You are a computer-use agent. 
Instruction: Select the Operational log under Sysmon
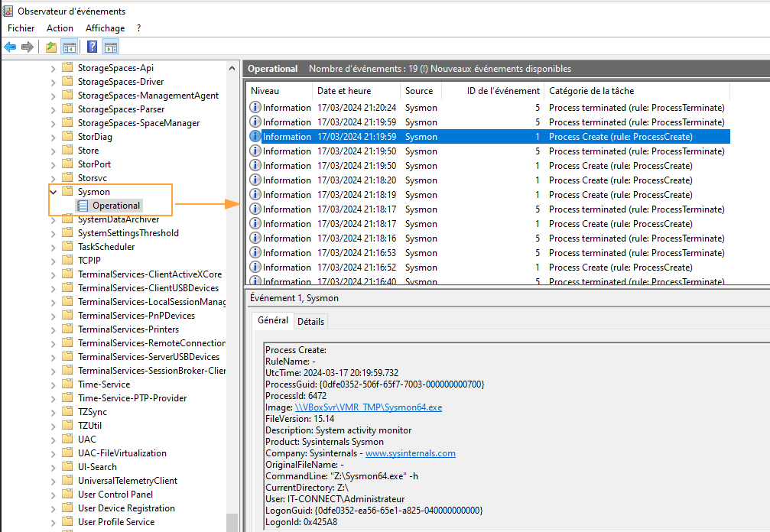pyautogui.click(x=116, y=206)
